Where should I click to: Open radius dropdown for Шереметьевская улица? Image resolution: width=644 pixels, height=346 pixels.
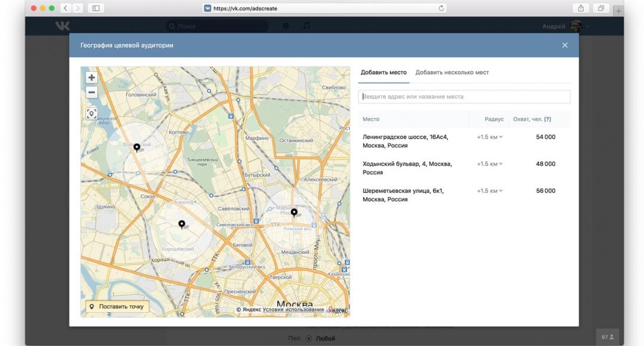pyautogui.click(x=490, y=191)
